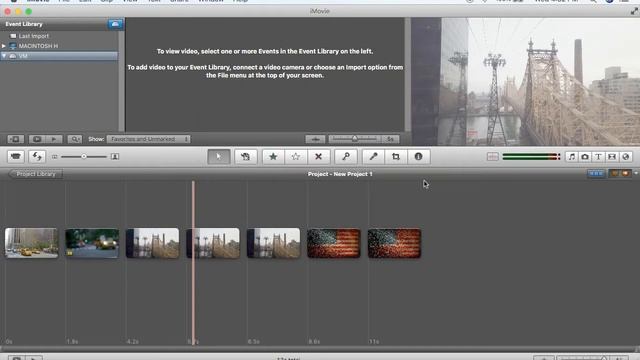Viewport: 640px width, 360px height.
Task: Click the button left of the 5s slider
Action: click(315, 139)
